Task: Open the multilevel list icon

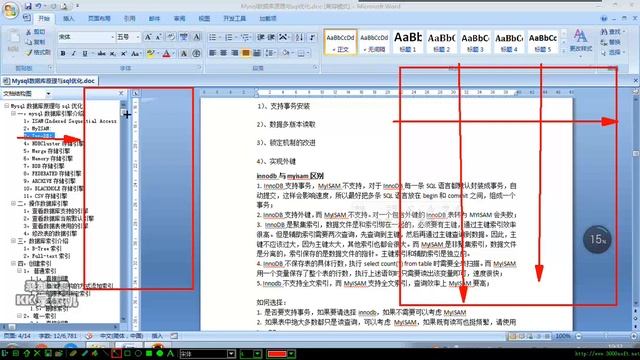Action: tap(245, 37)
